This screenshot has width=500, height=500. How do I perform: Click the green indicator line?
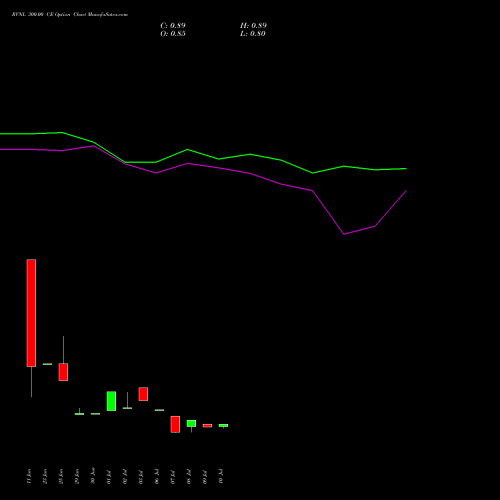pos(203,154)
